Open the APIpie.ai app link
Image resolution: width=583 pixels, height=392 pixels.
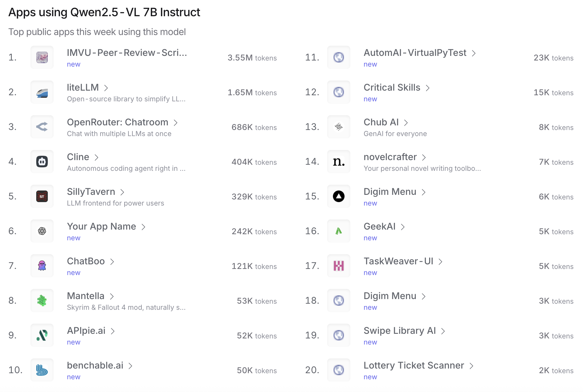pyautogui.click(x=86, y=331)
